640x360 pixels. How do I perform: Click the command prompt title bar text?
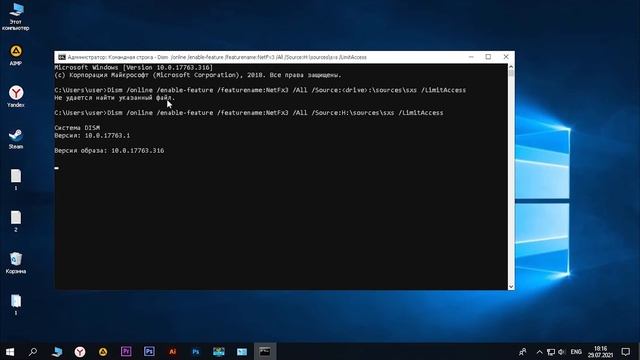click(x=217, y=57)
